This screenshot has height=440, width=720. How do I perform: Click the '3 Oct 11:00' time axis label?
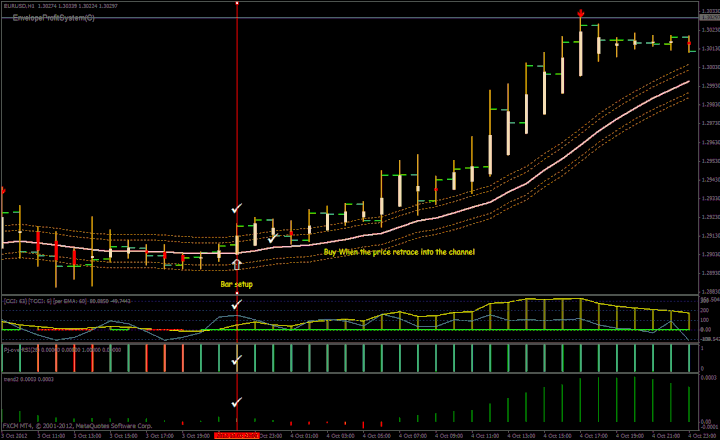point(51,435)
